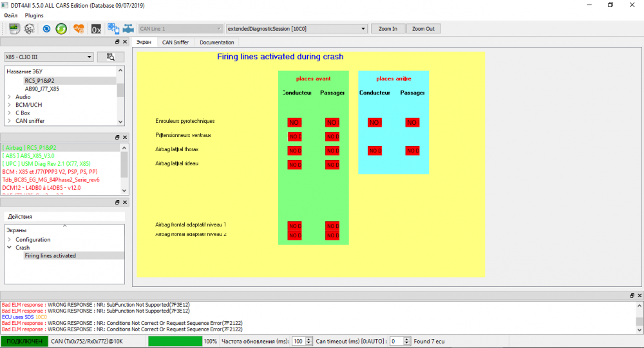Increase the CAN timeout spinner value

[406, 340]
